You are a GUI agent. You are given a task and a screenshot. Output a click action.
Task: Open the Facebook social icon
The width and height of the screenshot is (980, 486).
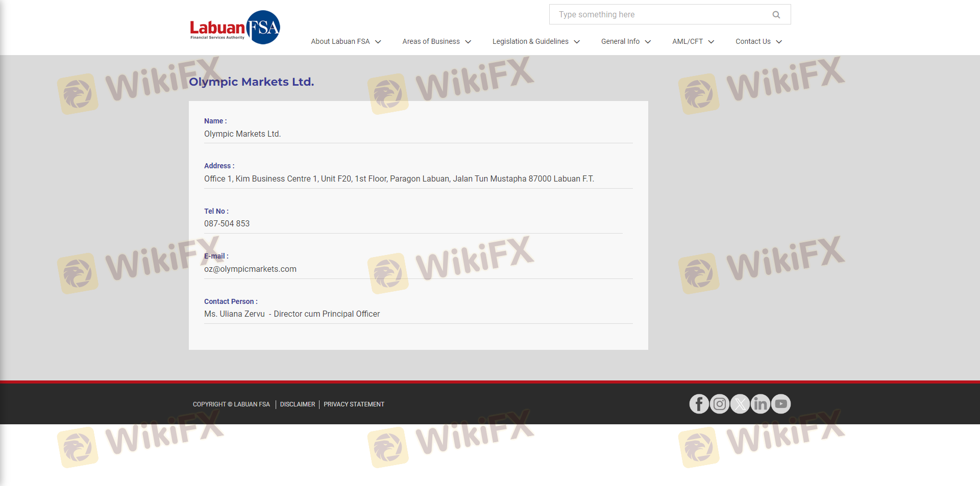click(x=699, y=404)
